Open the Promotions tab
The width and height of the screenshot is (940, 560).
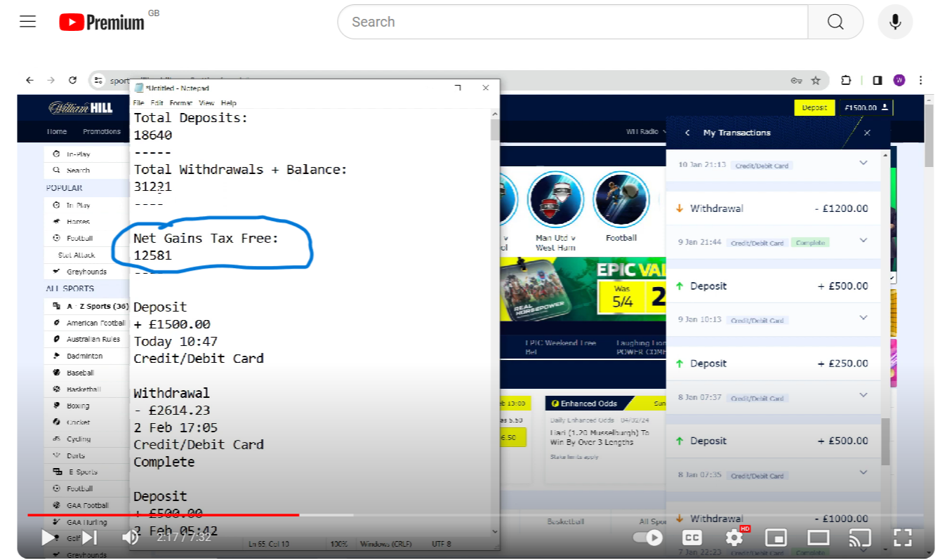(102, 131)
